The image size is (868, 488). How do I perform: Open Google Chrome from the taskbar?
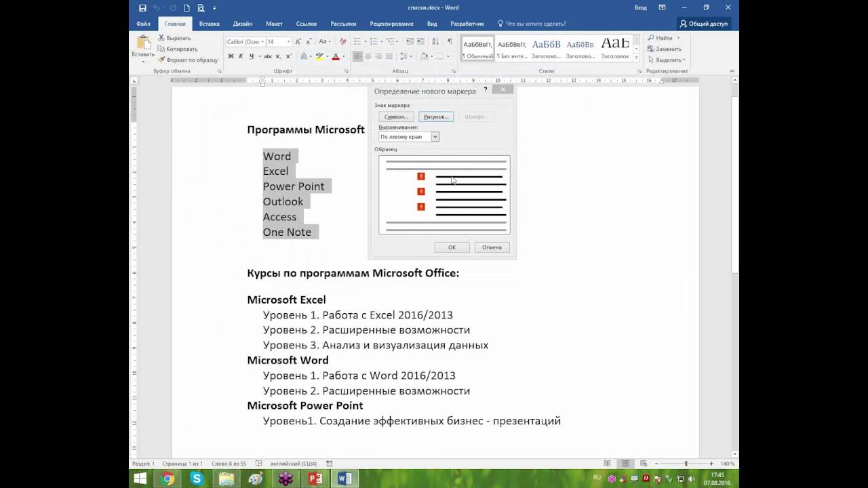[x=167, y=479]
